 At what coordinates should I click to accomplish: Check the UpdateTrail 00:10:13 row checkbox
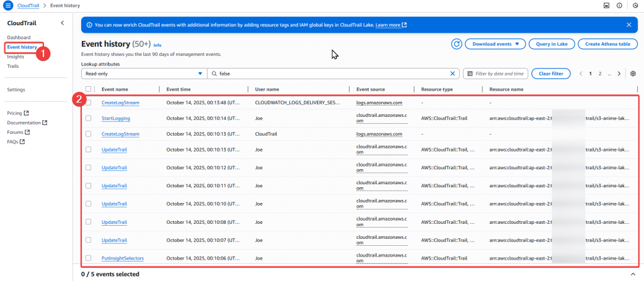click(x=88, y=150)
